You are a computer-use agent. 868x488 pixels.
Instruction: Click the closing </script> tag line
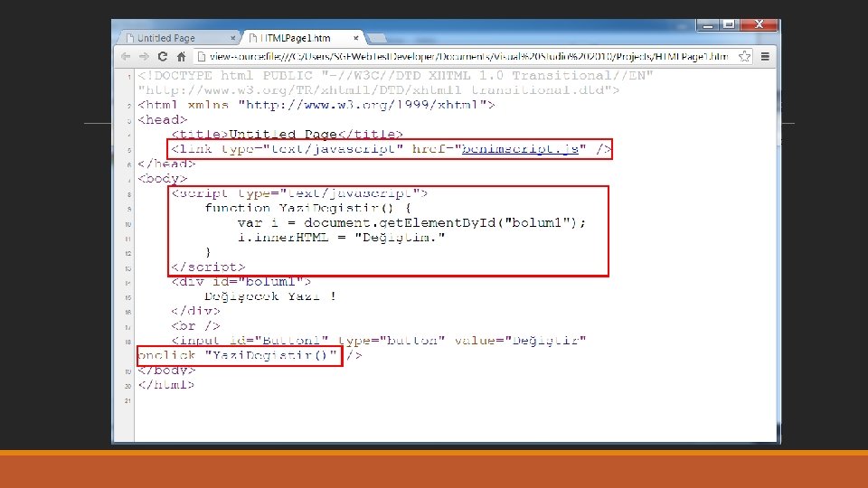coord(208,267)
